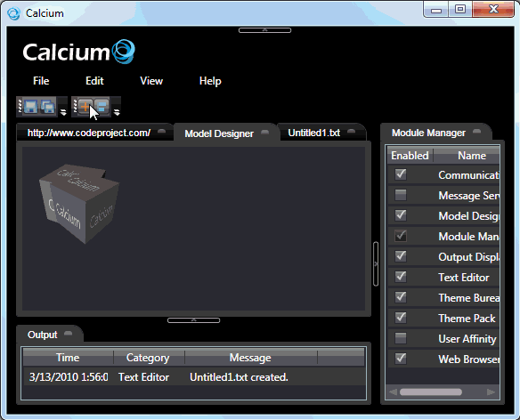Screen dimensions: 520x420
Task: Click the plus/minus toolbar drag grip
Action: coord(76,106)
